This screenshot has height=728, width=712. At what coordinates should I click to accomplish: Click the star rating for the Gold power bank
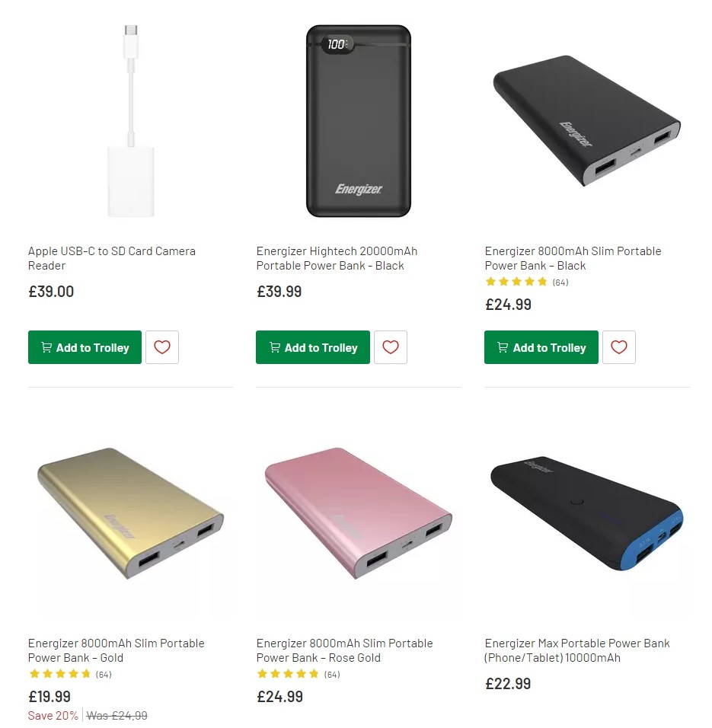[x=59, y=674]
